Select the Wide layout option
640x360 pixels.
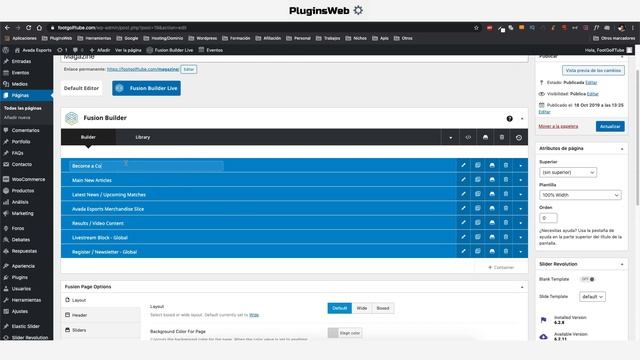coord(362,308)
